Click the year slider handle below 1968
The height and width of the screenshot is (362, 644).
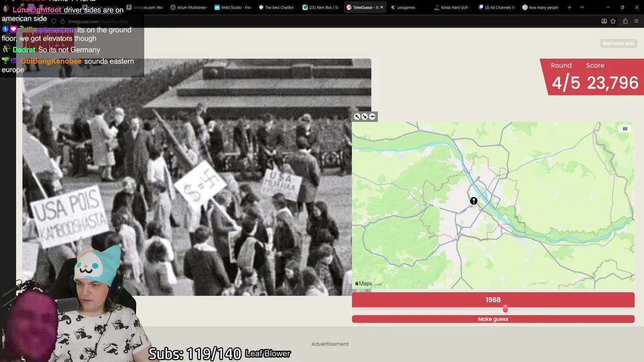tap(505, 309)
